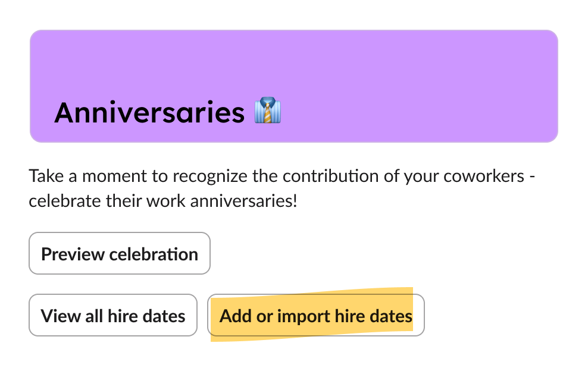The image size is (588, 365).
Task: Open the hire dates list view
Action: (x=112, y=315)
